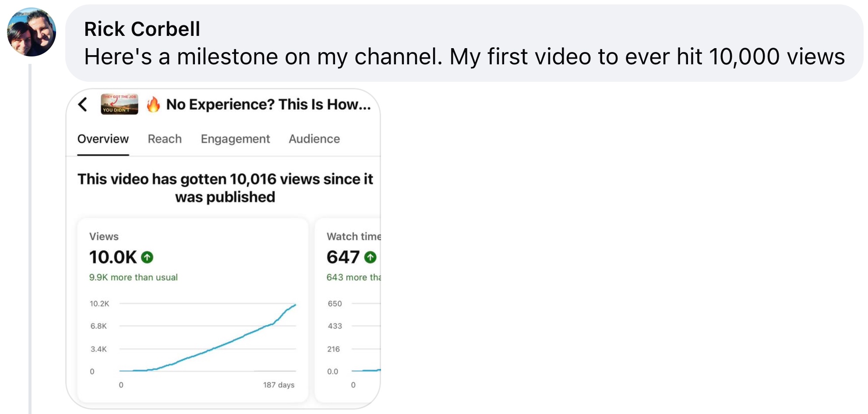Click the "187 days" axis label
Image resolution: width=868 pixels, height=414 pixels.
(279, 385)
